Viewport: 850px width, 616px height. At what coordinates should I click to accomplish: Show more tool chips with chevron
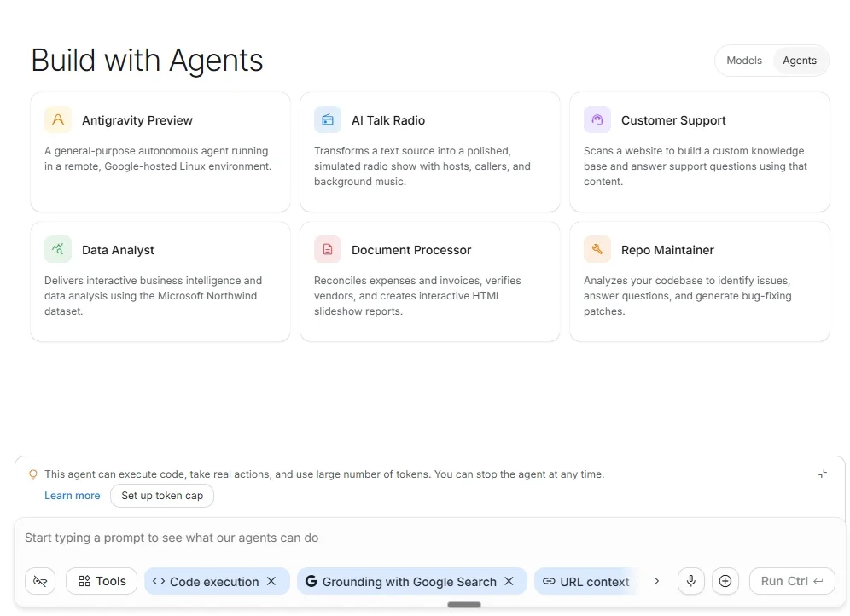pyautogui.click(x=656, y=581)
